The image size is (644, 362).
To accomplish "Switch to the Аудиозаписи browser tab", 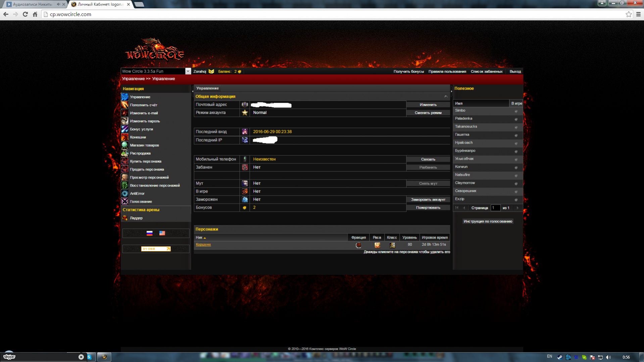I will point(33,4).
